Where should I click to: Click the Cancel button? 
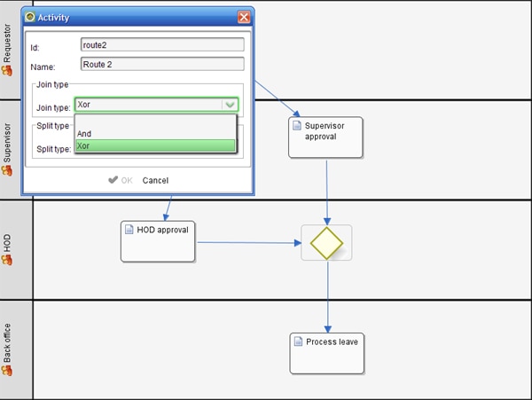[155, 181]
